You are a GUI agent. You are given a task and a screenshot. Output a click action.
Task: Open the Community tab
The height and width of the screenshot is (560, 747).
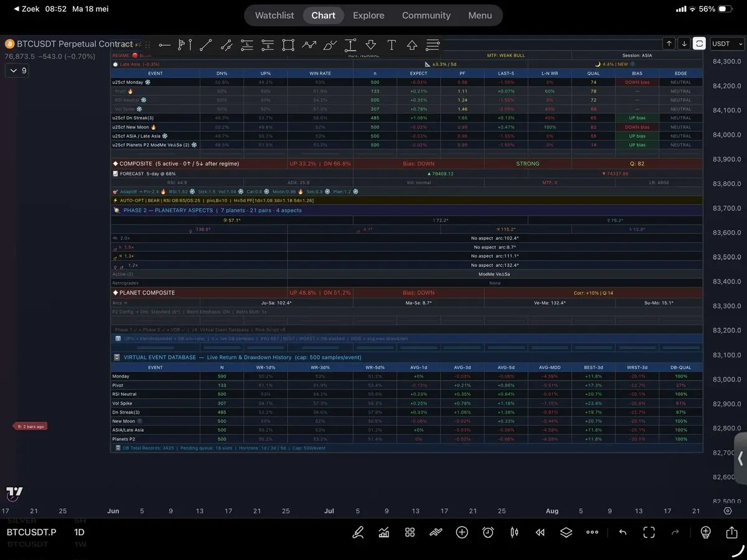(426, 16)
